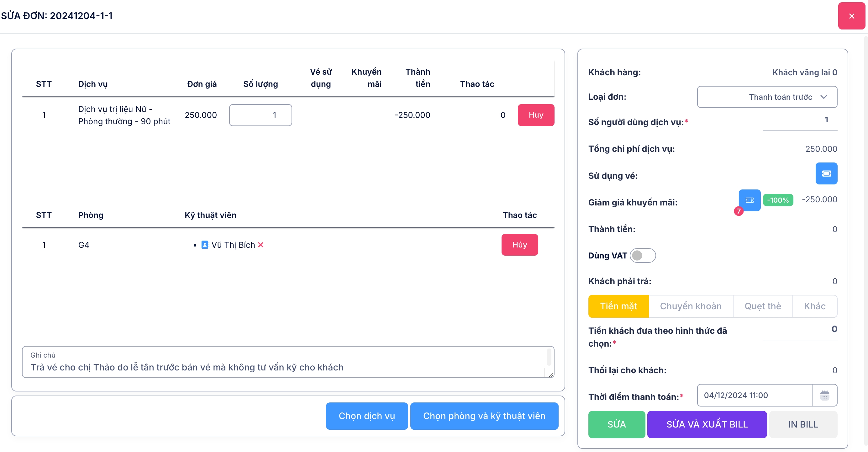Viewport: 868px width, 452px height.
Task: Toggle the Dùng VAT switch
Action: click(x=642, y=256)
